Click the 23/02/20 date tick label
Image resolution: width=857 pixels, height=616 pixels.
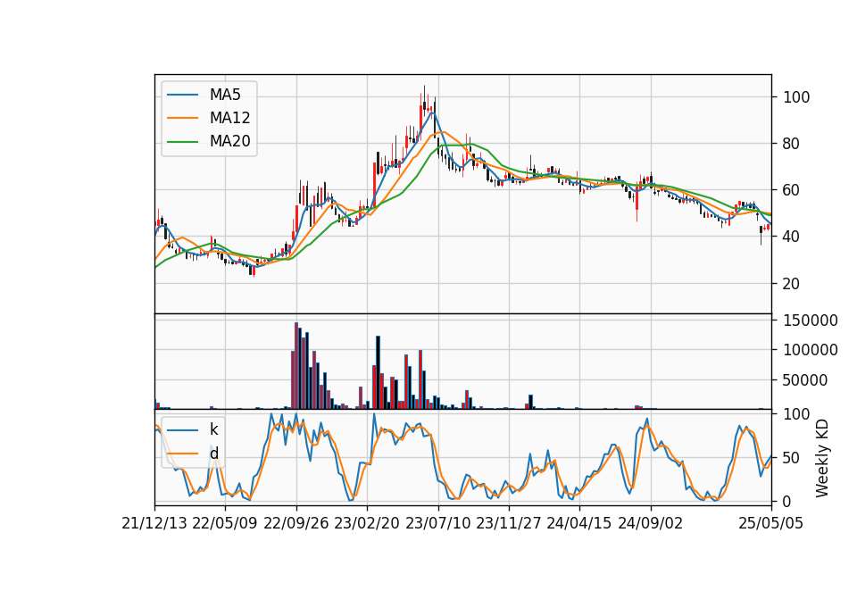[x=367, y=523]
